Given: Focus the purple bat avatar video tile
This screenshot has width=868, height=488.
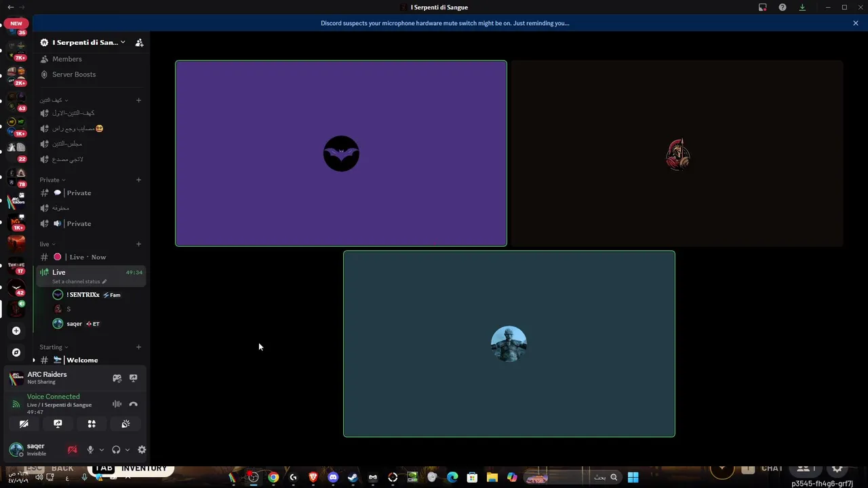Looking at the screenshot, I should [x=341, y=153].
